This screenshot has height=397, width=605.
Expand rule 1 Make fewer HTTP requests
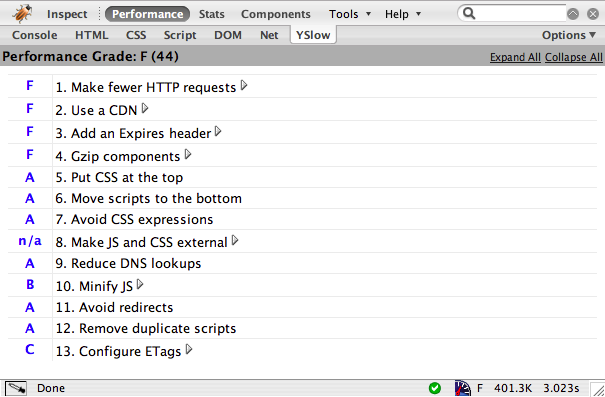point(244,85)
